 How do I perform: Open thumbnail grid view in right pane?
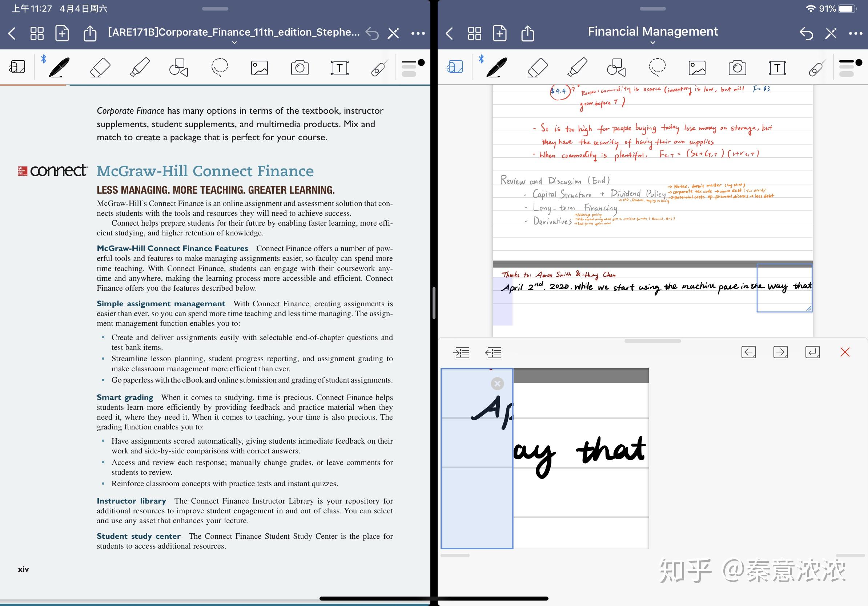474,33
